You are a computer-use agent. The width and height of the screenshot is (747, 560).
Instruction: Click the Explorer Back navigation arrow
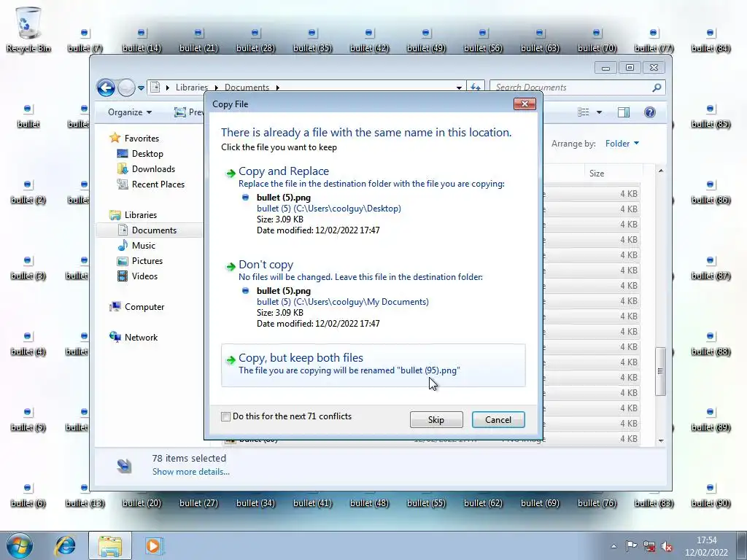coord(106,87)
